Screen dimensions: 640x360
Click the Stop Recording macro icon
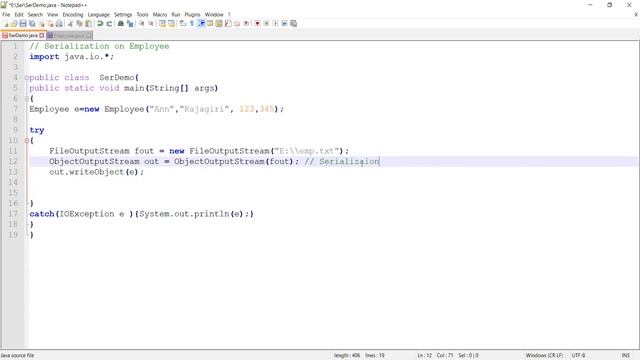point(267,24)
